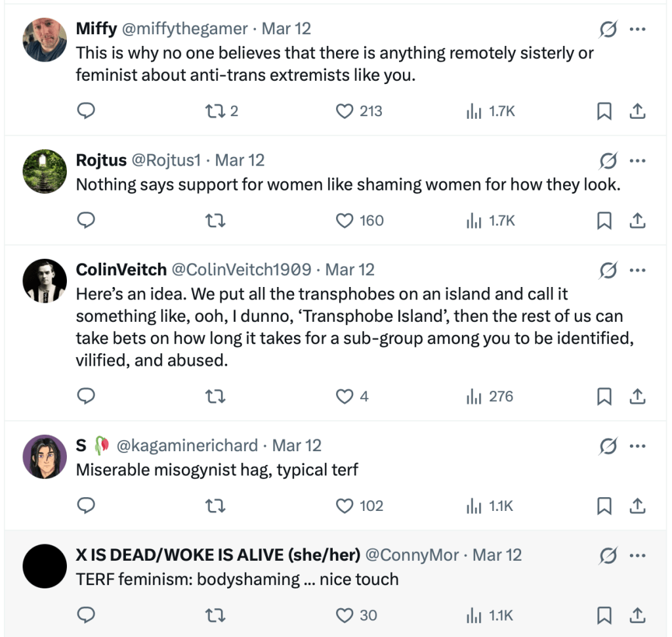Share the tweet from @kagaminerichard

(637, 506)
